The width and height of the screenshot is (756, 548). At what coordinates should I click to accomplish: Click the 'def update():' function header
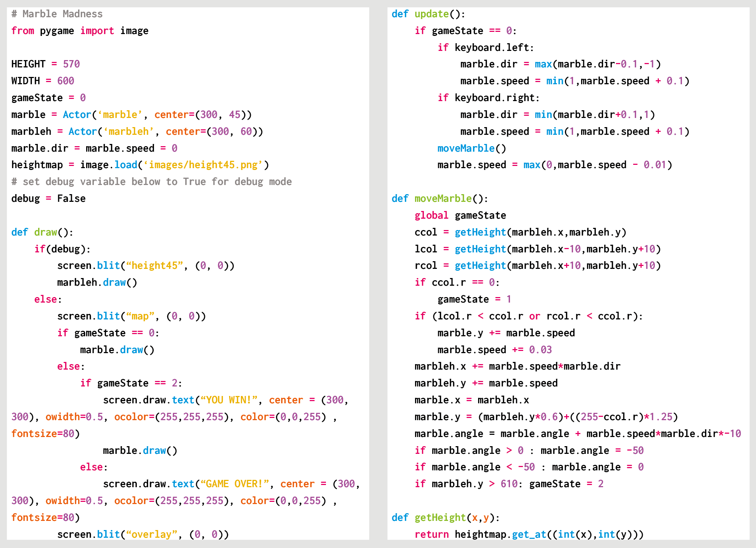(428, 14)
